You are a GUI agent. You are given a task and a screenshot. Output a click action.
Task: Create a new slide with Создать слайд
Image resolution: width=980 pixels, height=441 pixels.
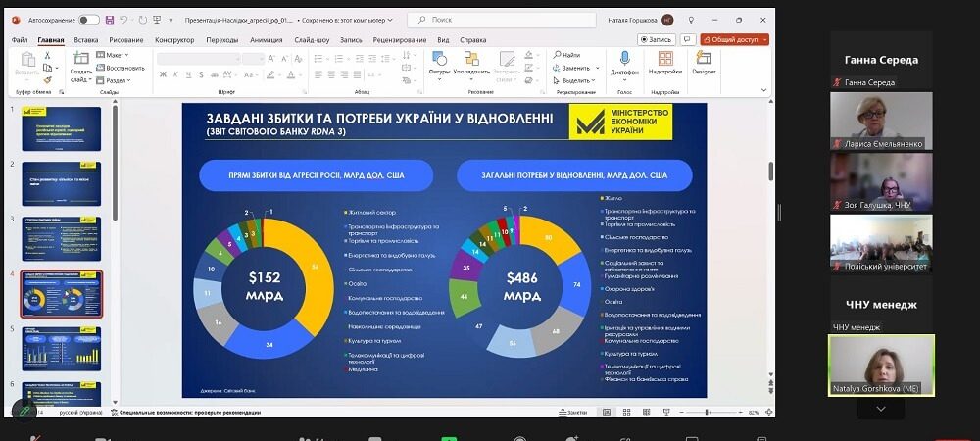tap(81, 68)
